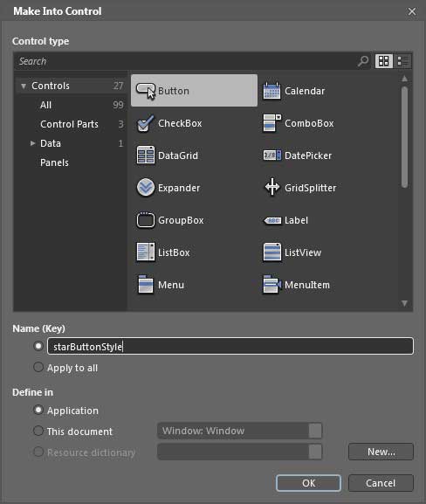This screenshot has width=426, height=504.
Task: Switch to list view mode icon
Action: 403,61
